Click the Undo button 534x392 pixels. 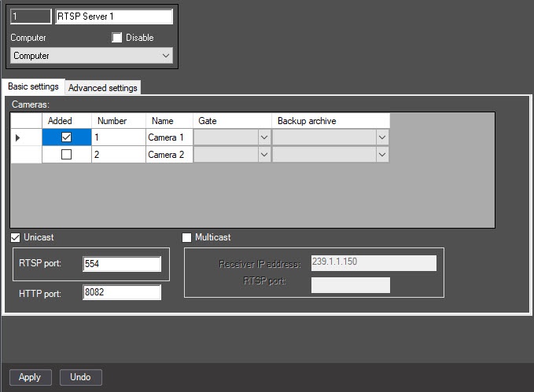[81, 377]
